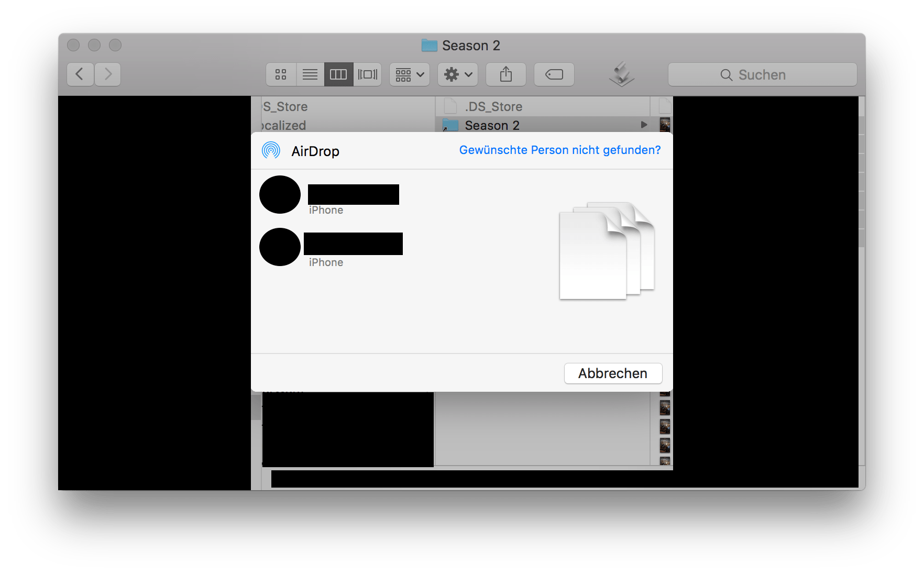Image resolution: width=924 pixels, height=574 pixels.
Task: Select the column view button
Action: (338, 74)
